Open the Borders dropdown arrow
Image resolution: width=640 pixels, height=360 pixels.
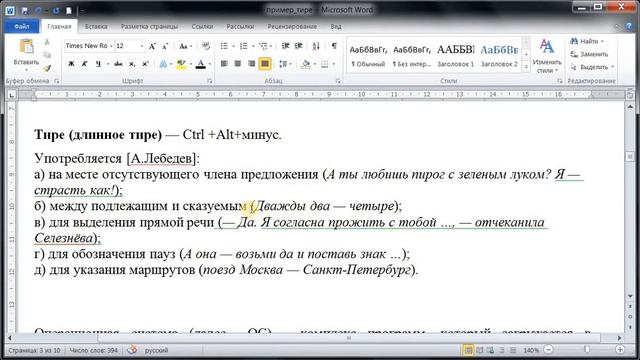[x=334, y=64]
